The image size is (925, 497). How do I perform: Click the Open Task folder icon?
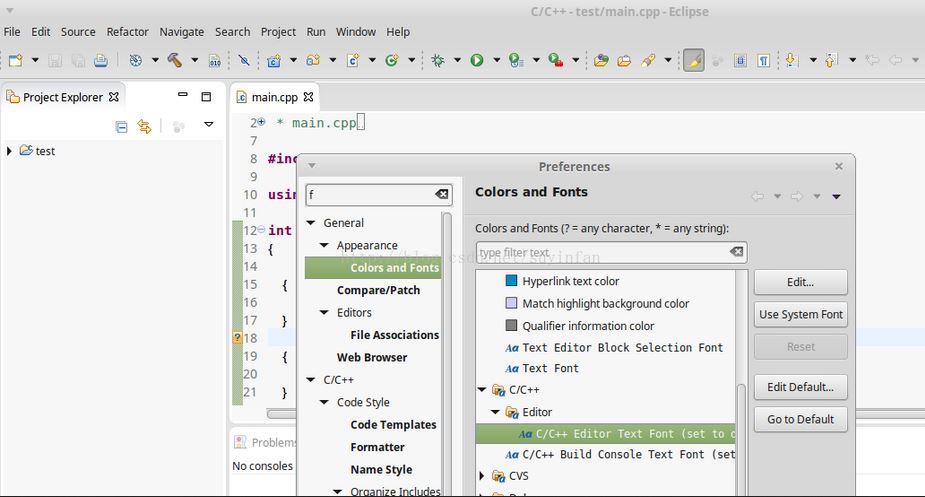click(x=624, y=60)
